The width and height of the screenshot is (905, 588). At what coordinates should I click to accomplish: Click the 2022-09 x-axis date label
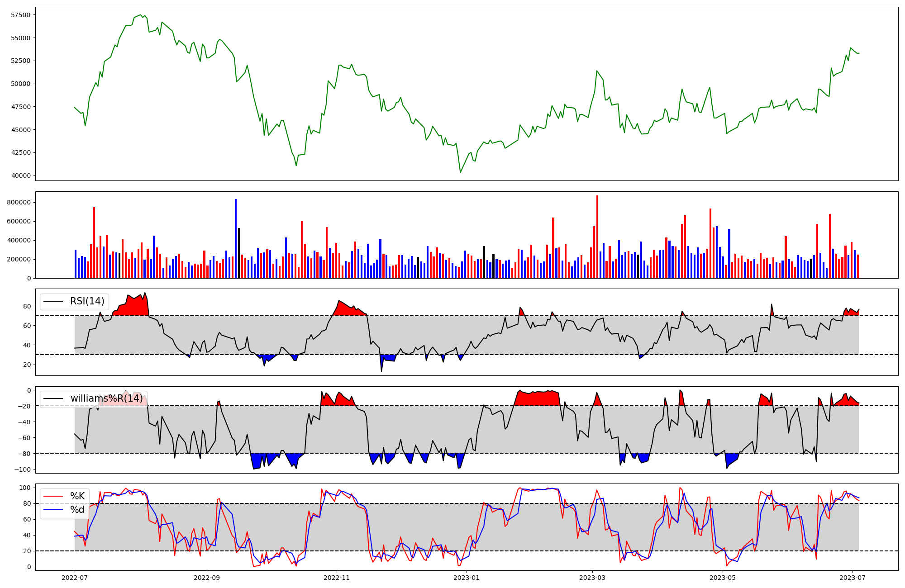[207, 578]
